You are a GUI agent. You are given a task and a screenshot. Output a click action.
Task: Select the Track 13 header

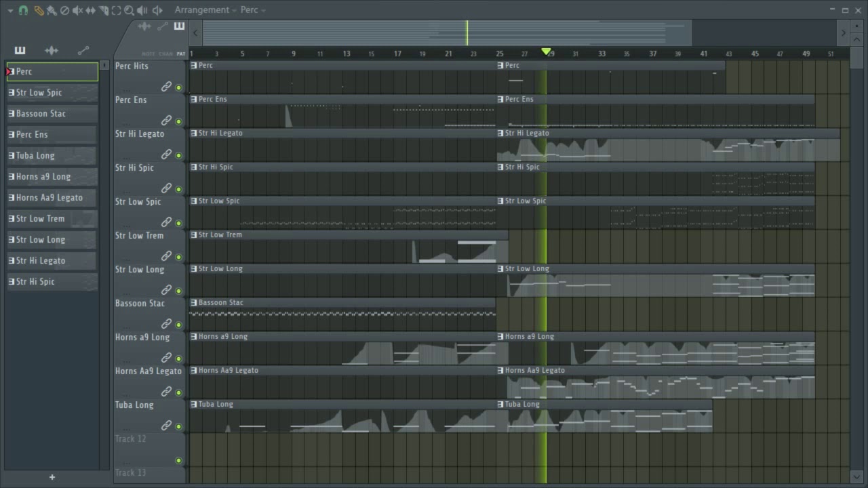(150, 475)
